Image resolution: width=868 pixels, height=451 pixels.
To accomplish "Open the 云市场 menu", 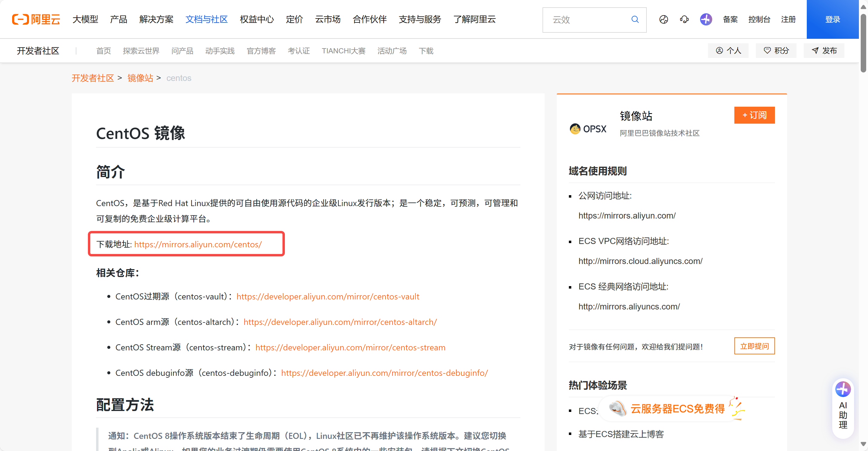I will pyautogui.click(x=328, y=20).
